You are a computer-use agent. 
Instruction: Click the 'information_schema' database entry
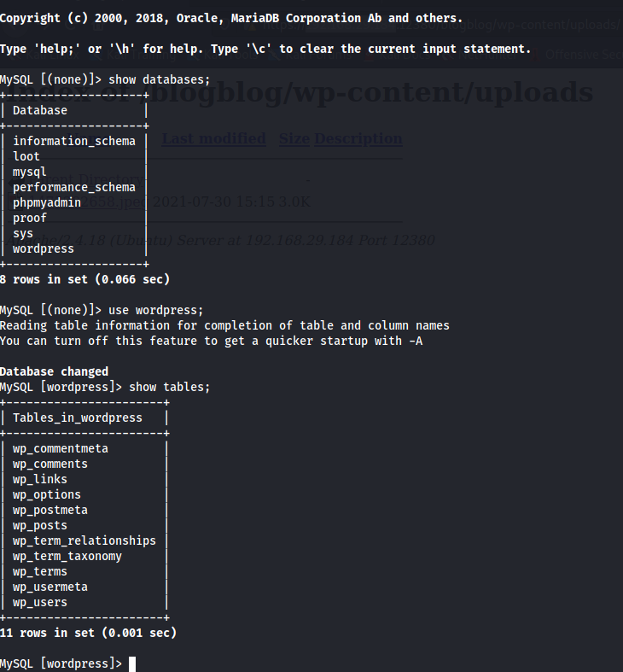pos(74,141)
